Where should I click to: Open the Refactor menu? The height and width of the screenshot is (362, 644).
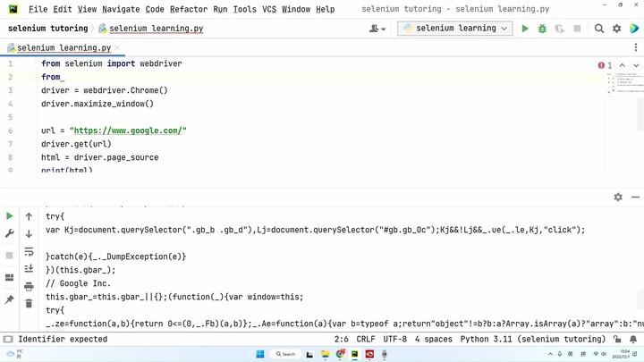tap(188, 9)
